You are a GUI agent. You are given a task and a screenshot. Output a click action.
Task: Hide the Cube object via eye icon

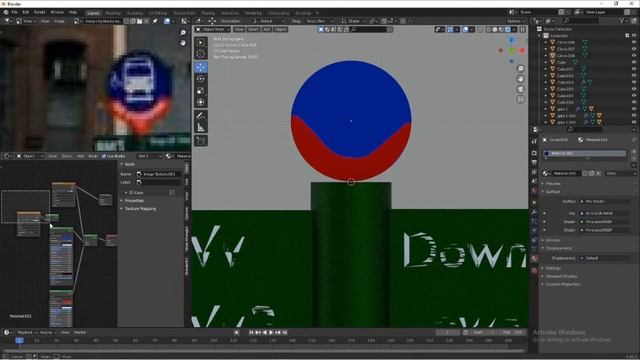pyautogui.click(x=634, y=62)
